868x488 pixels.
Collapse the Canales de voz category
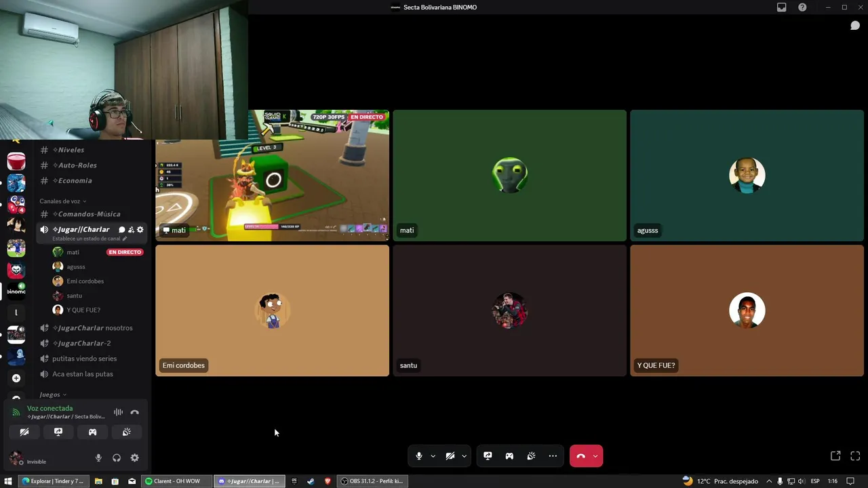click(x=62, y=201)
